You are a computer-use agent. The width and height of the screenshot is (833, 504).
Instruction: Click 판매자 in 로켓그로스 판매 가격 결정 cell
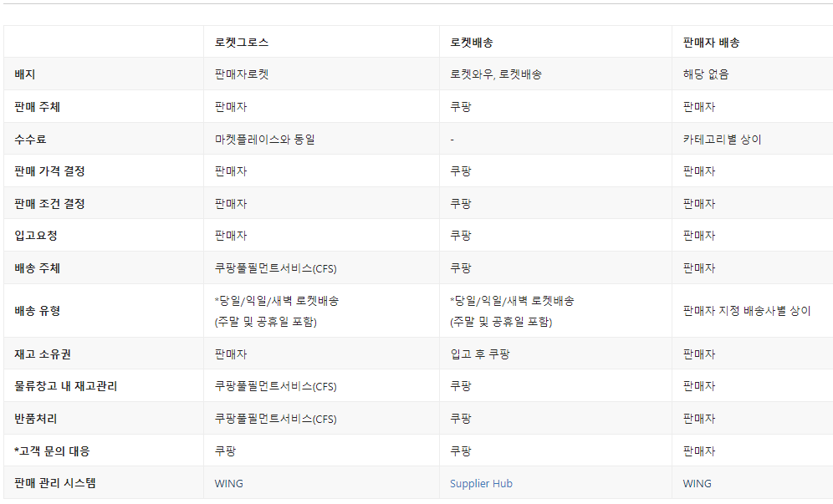[231, 171]
